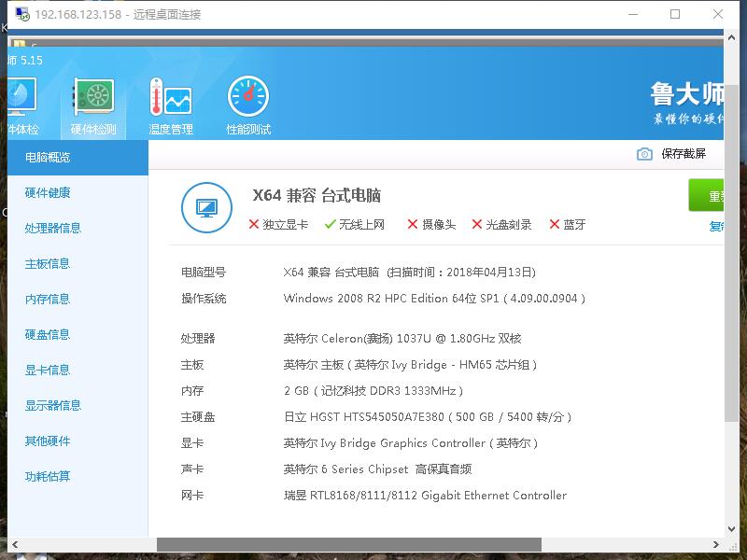Click the scroll-up arrow of the remote session
The image size is (747, 560).
(732, 37)
